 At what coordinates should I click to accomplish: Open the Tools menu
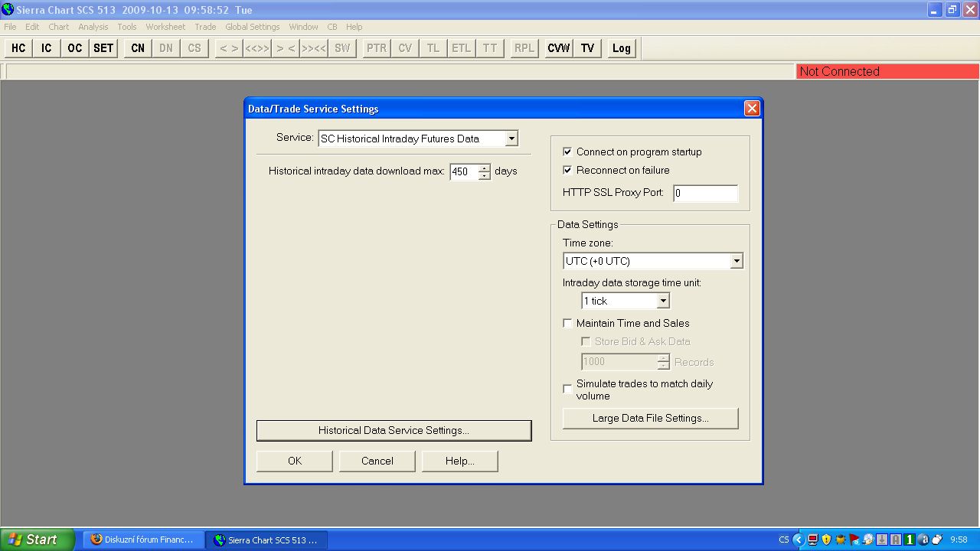click(127, 27)
